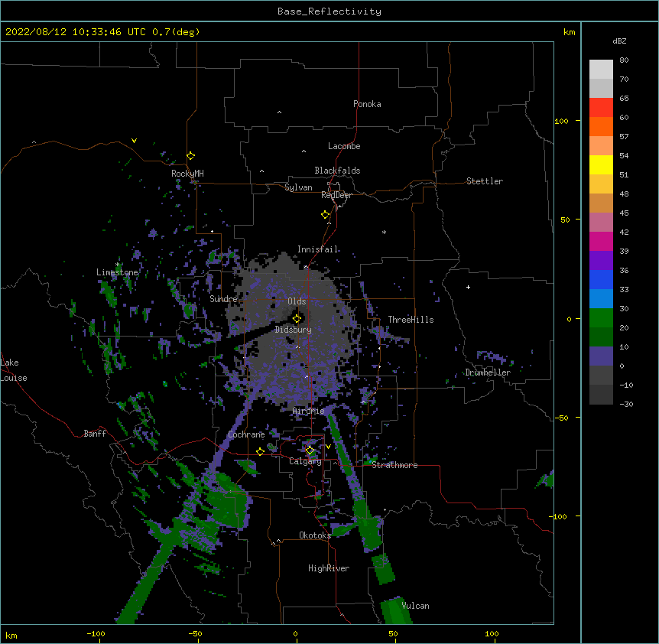Viewport: 659px width, 644px height.
Task: Click the -50 tick on right axis
Action: coord(561,418)
